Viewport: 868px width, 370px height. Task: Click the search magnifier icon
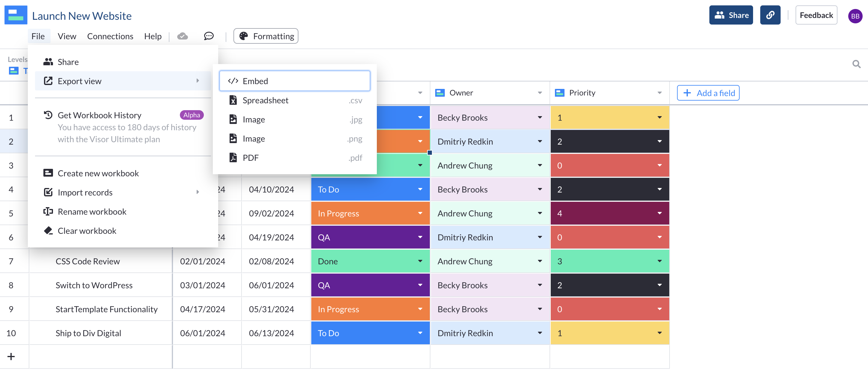(x=856, y=64)
